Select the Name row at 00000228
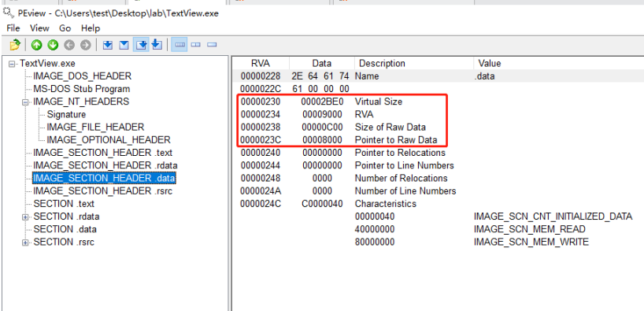This screenshot has height=311, width=644. (439, 76)
